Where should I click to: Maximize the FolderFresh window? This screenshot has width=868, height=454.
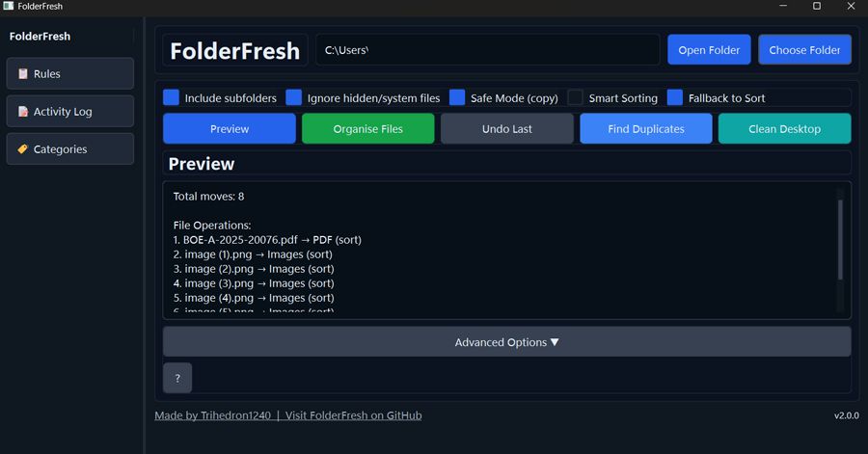click(x=817, y=6)
